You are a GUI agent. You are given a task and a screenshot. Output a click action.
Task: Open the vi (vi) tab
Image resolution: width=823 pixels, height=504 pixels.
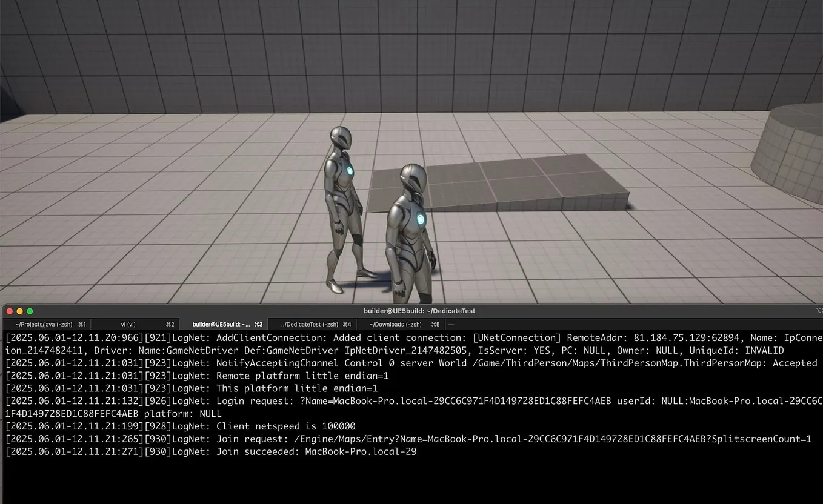127,324
